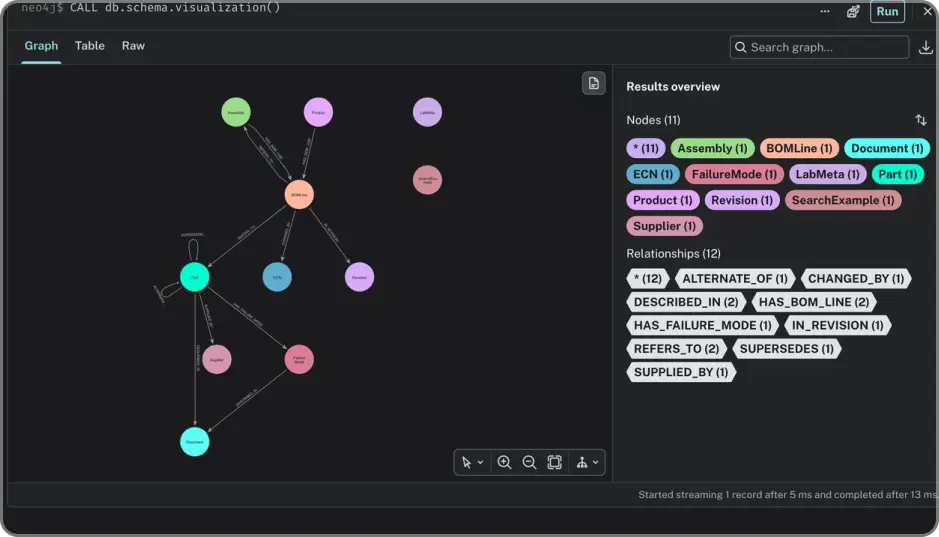This screenshot has height=537, width=939.
Task: Select the HAS_BOM_LINE (2) relationship tag
Action: (x=814, y=302)
